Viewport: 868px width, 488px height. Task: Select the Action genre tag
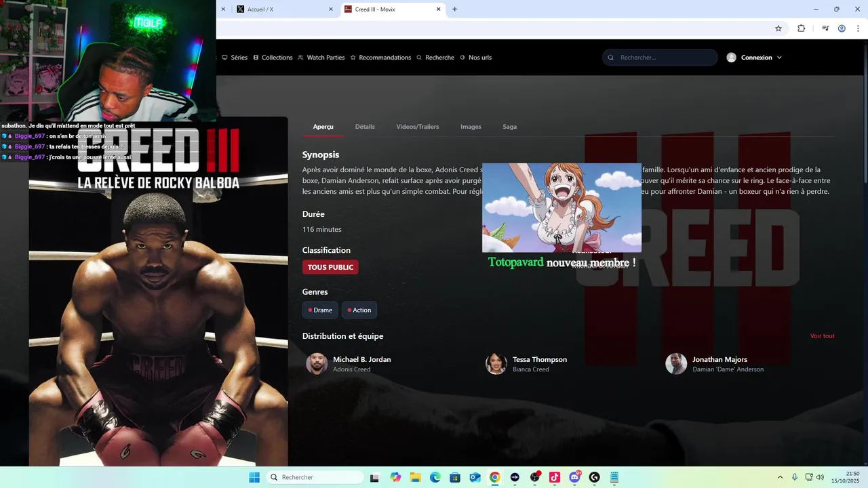tap(359, 310)
